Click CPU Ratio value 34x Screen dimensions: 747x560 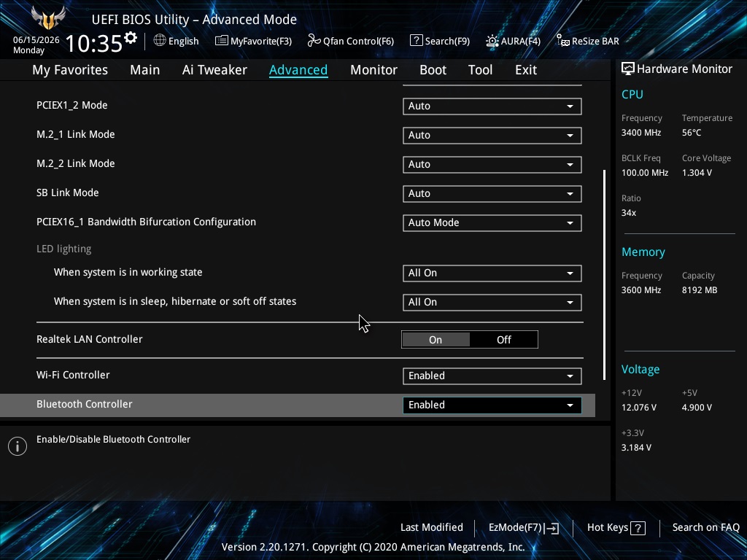628,213
